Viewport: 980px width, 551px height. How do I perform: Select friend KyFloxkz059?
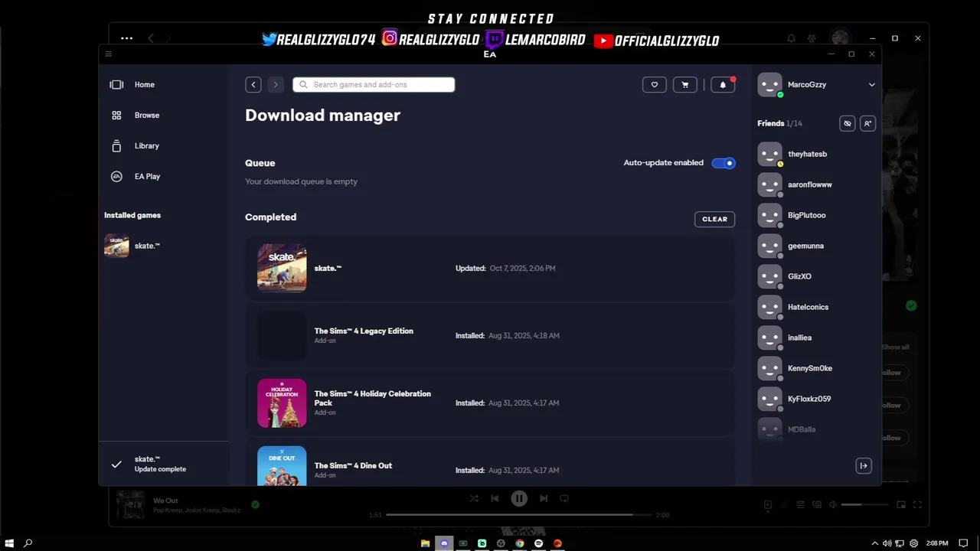coord(815,399)
